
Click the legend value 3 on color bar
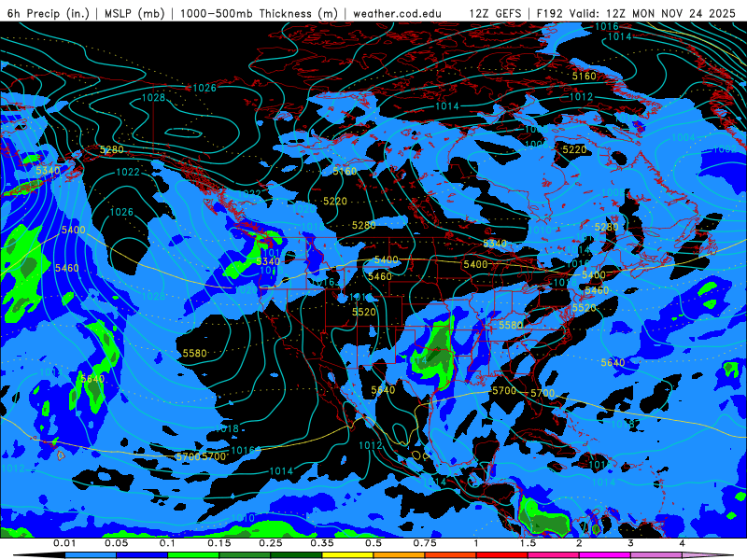coord(631,543)
